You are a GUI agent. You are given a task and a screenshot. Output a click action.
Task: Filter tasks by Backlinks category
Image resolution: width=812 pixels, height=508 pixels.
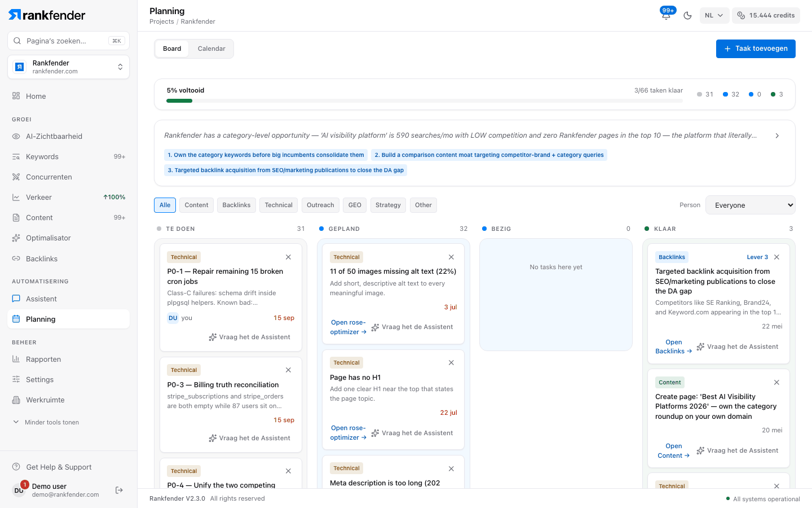pos(236,205)
